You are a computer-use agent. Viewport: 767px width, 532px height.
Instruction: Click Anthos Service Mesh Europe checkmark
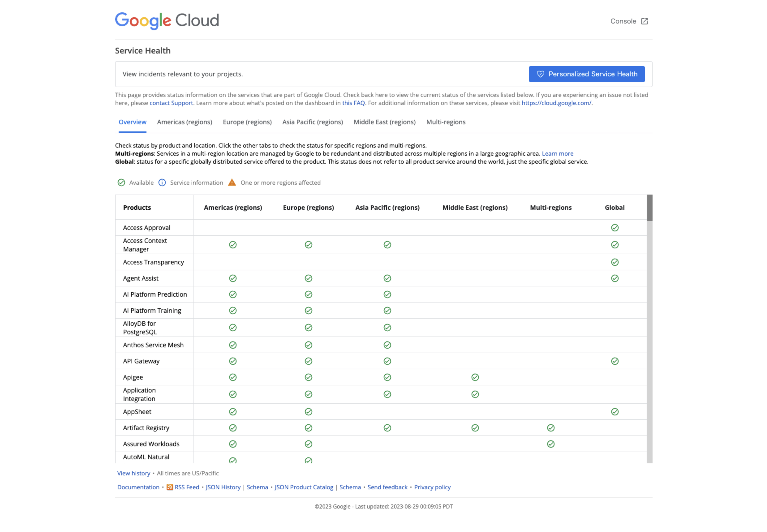(308, 345)
